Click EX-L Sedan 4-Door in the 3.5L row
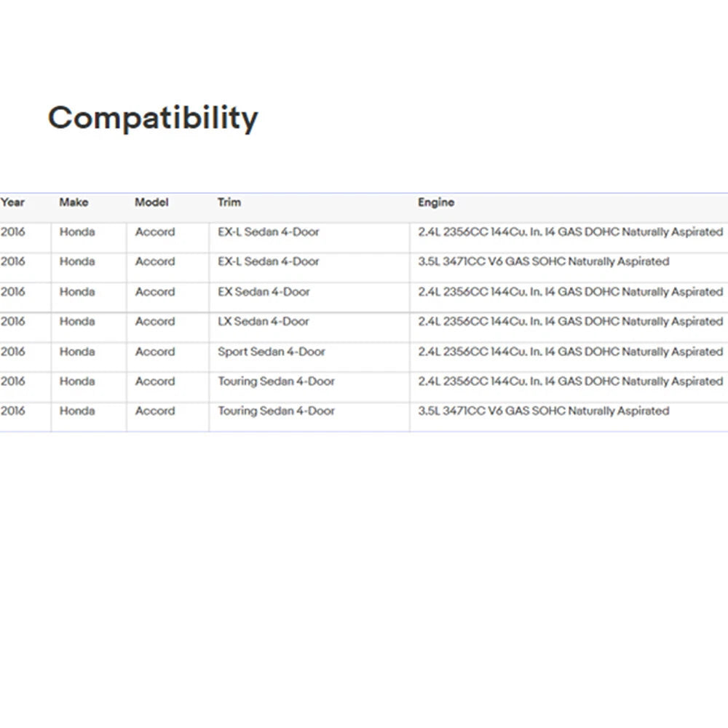Image resolution: width=728 pixels, height=728 pixels. click(x=269, y=262)
